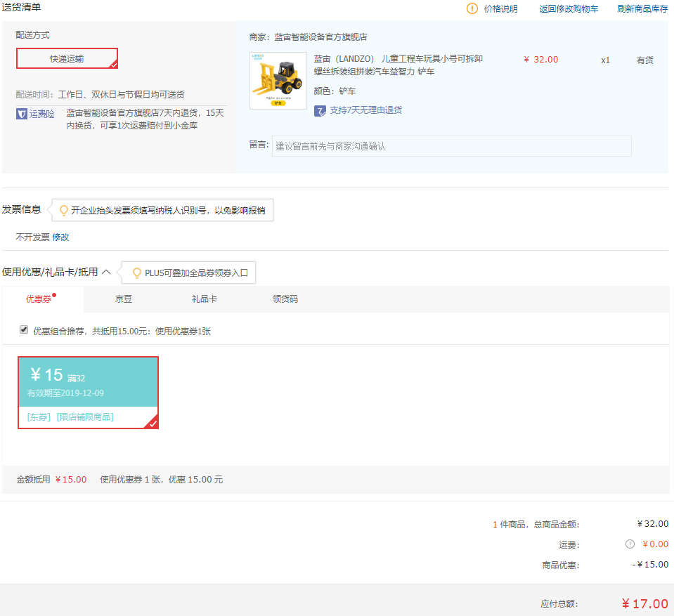Click the 金额抵用 ¥15.00 value

[x=71, y=480]
